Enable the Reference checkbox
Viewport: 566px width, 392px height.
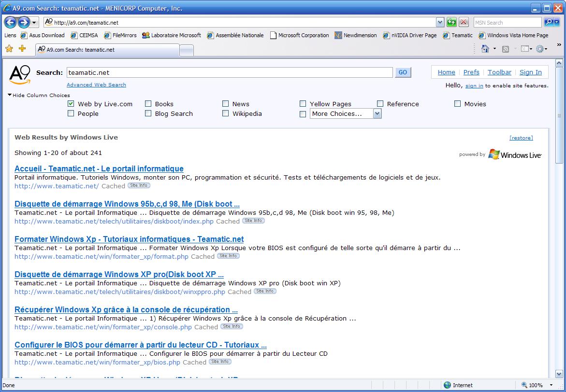click(x=380, y=104)
